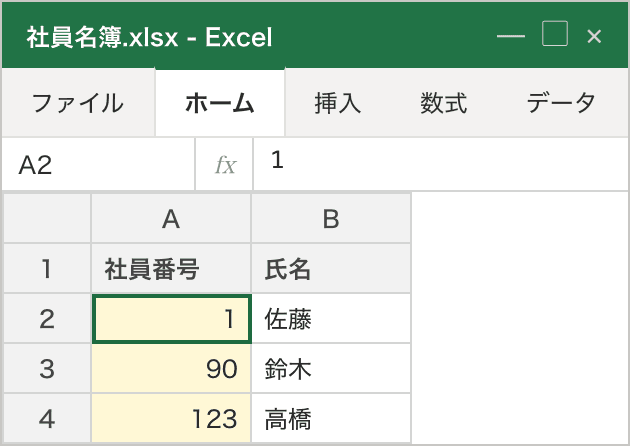Click the 社員番号 header cell

(171, 268)
